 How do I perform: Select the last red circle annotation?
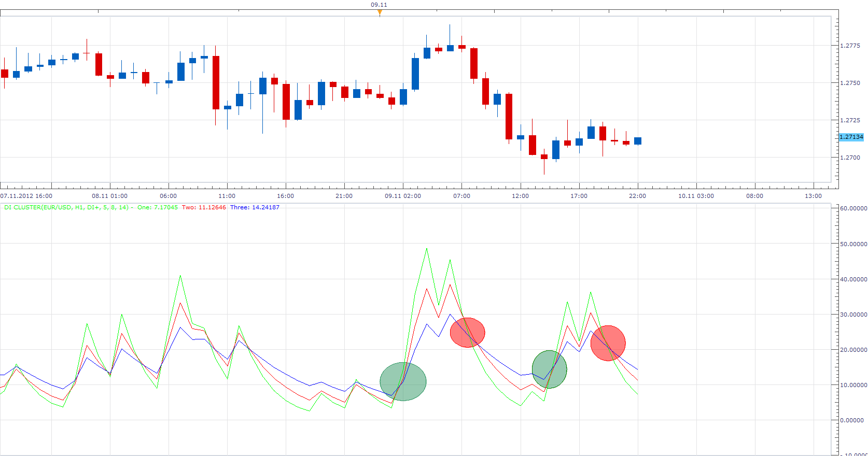608,343
